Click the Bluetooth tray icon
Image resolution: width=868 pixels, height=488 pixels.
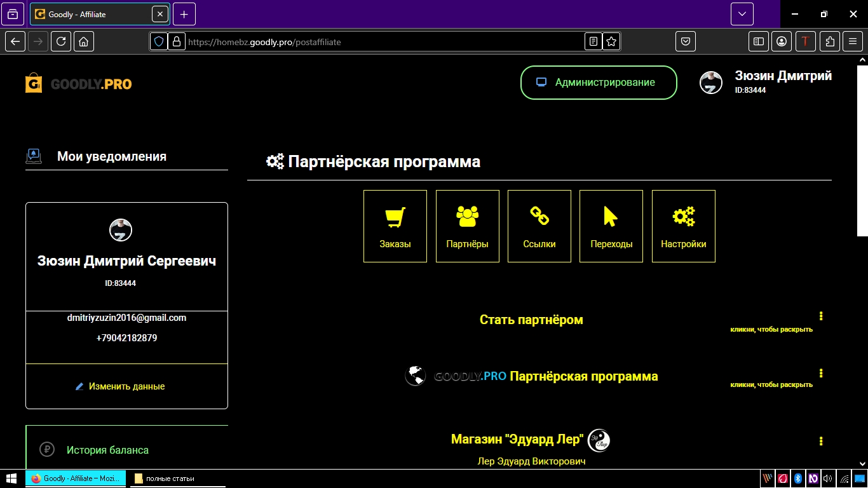[797, 478]
